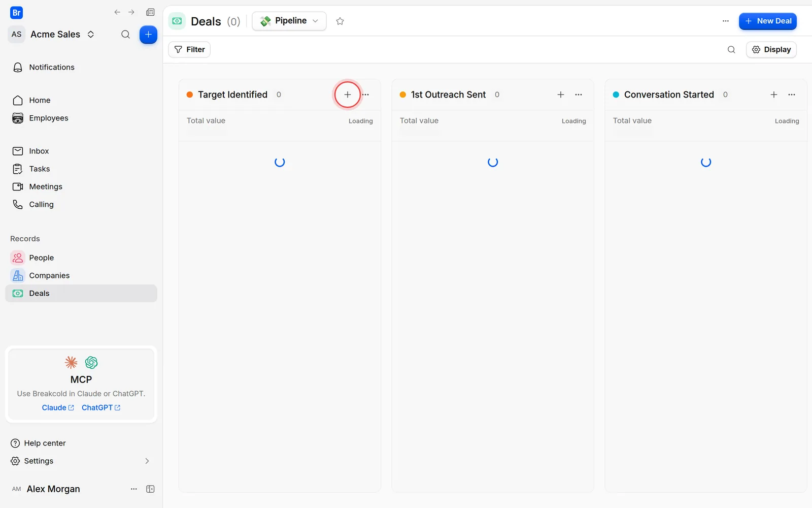Open the Claude MCP link
812x508 pixels.
[58, 407]
